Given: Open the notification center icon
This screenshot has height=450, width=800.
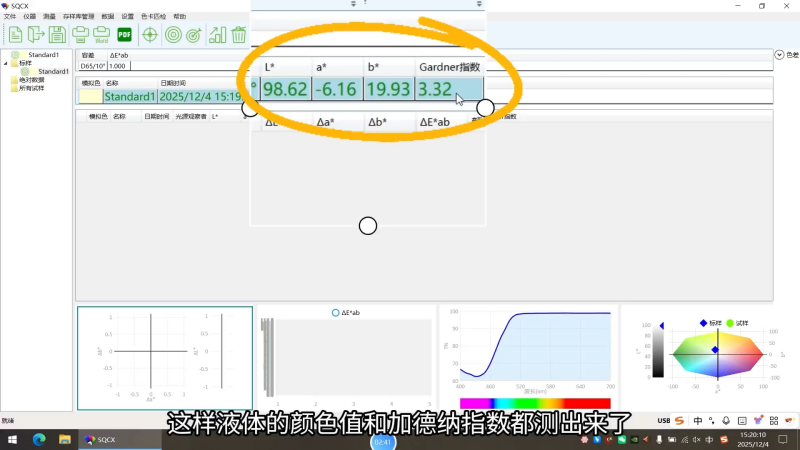Looking at the screenshot, I should pyautogui.click(x=783, y=439).
